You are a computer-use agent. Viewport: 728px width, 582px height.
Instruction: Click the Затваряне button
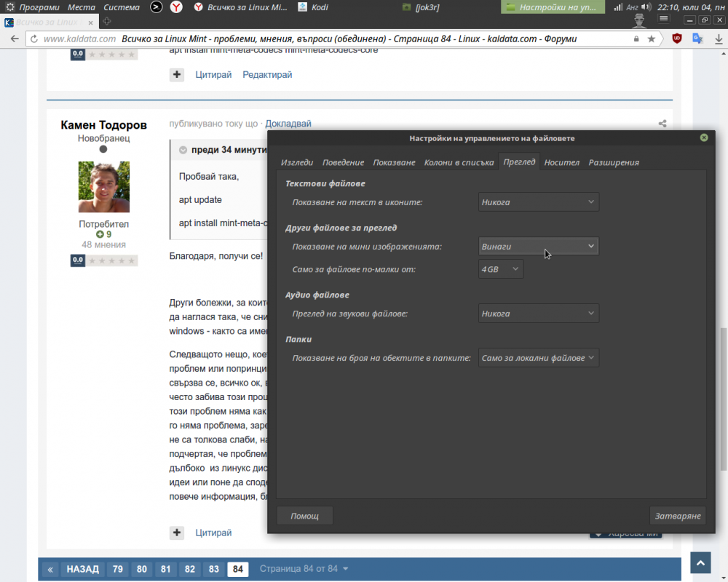pos(677,516)
